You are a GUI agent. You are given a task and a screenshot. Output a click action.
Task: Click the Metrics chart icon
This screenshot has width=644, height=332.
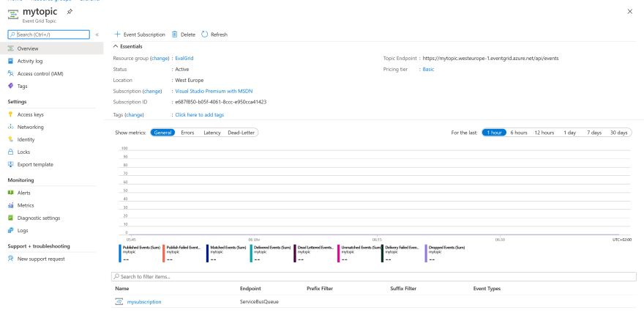point(11,205)
